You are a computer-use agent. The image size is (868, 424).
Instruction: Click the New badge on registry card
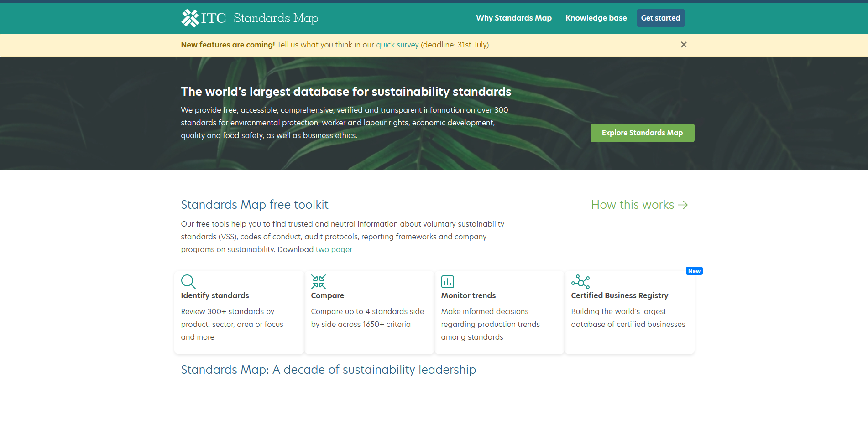[x=694, y=271]
